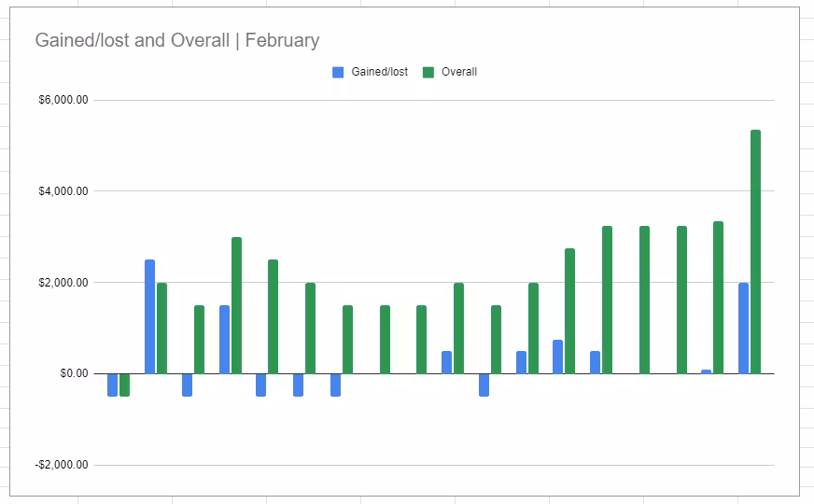The height and width of the screenshot is (504, 814).
Task: Click the chart title mentioning February
Action: pos(176,40)
